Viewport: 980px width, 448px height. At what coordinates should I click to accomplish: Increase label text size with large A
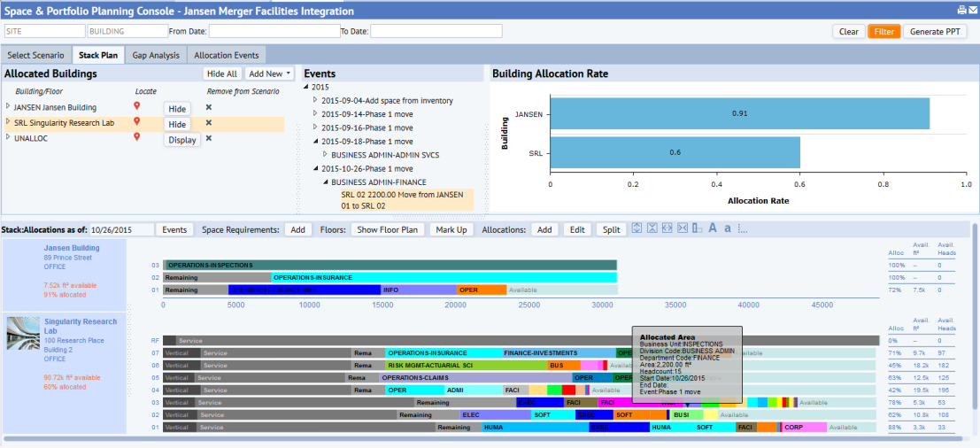pyautogui.click(x=712, y=228)
